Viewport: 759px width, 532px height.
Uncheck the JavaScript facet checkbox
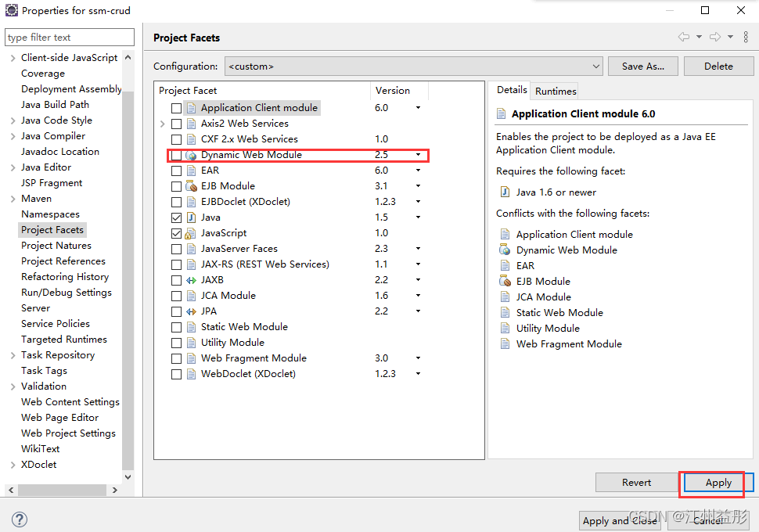click(176, 234)
